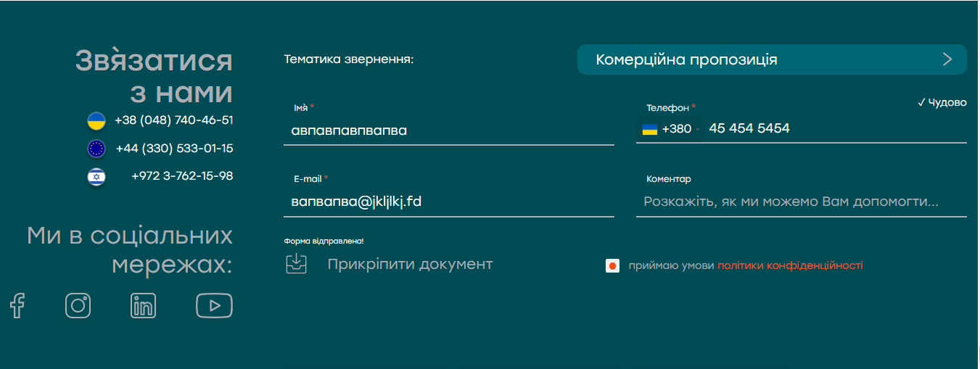Call the +38 (048) 740-46-51 number
The height and width of the screenshot is (369, 980).
tap(174, 120)
